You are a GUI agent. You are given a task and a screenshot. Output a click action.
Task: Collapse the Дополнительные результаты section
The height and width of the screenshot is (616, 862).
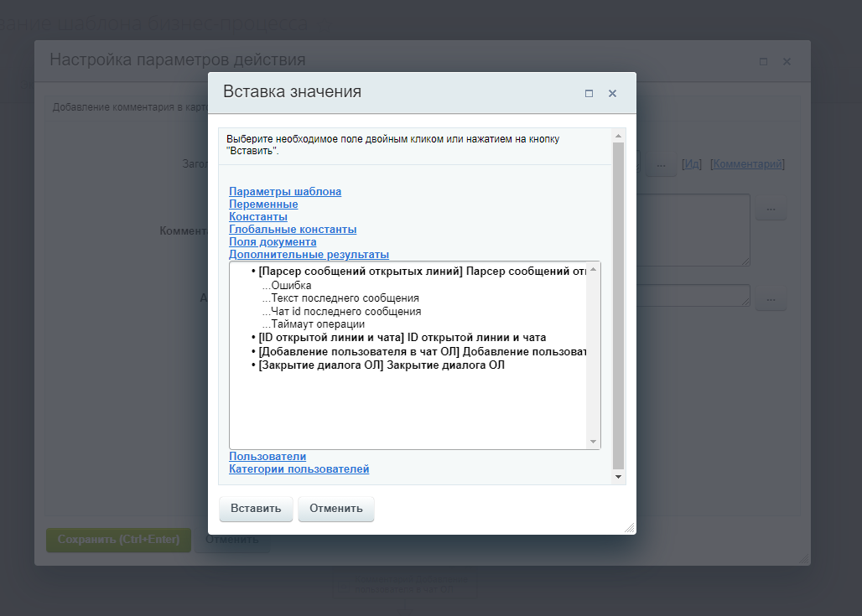click(x=309, y=255)
